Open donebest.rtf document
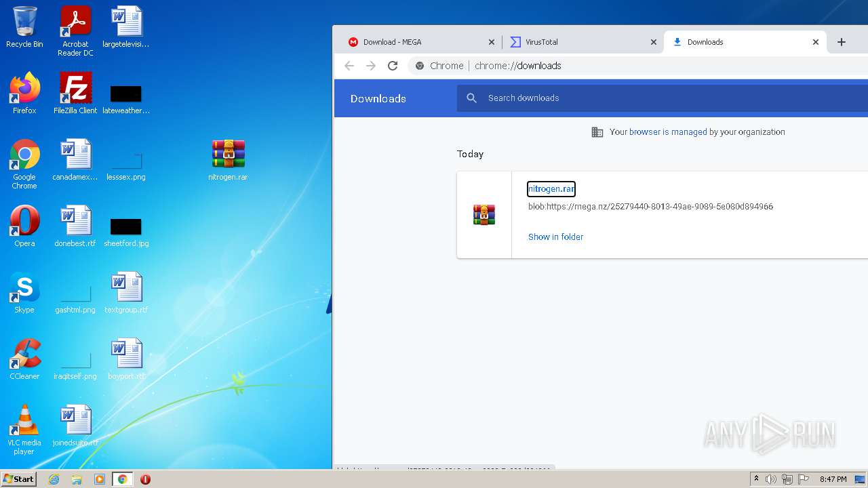 point(75,226)
